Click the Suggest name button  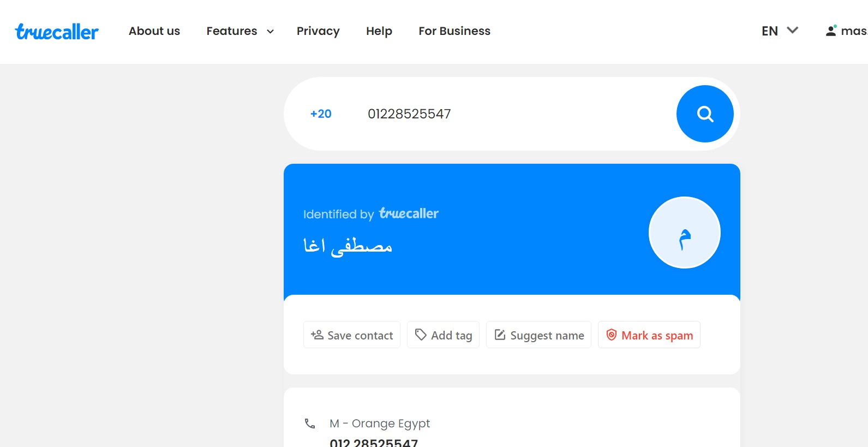click(x=538, y=335)
